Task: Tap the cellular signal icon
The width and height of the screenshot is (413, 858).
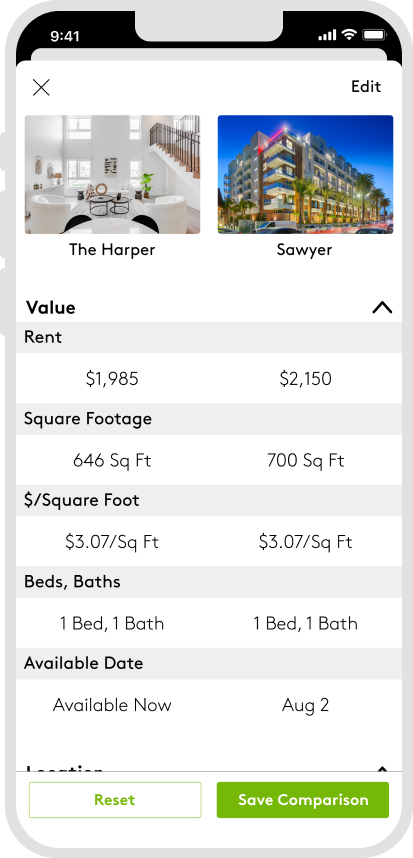Action: coord(327,36)
